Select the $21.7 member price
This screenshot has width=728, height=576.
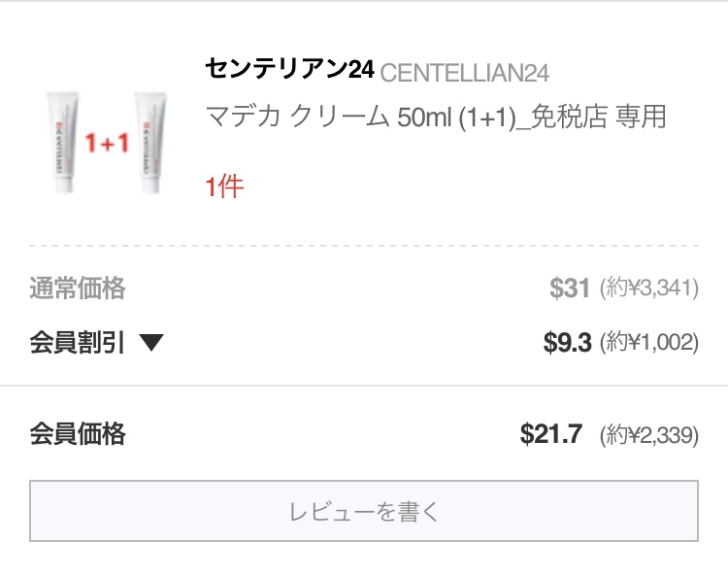coord(551,434)
